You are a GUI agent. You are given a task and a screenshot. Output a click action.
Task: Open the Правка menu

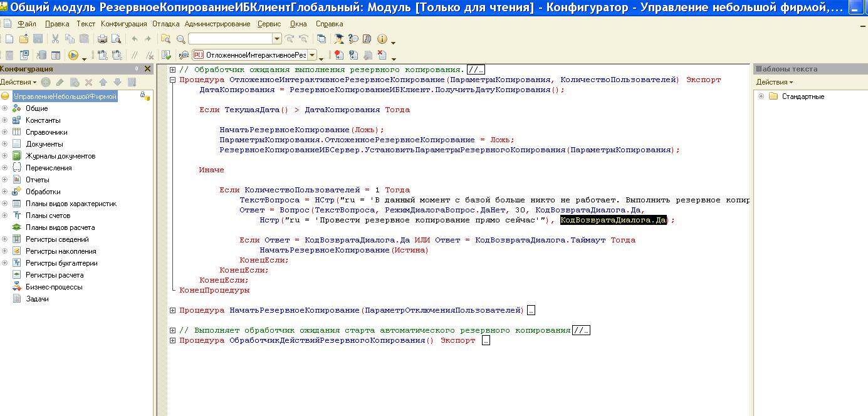pyautogui.click(x=58, y=24)
